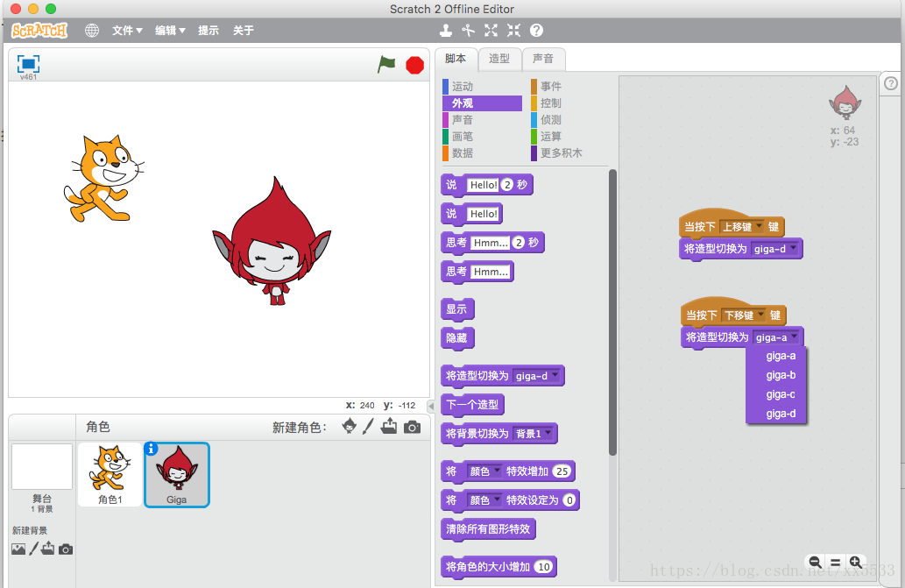Image resolution: width=905 pixels, height=588 pixels.
Task: Choose new sprite from library icon
Action: point(349,427)
